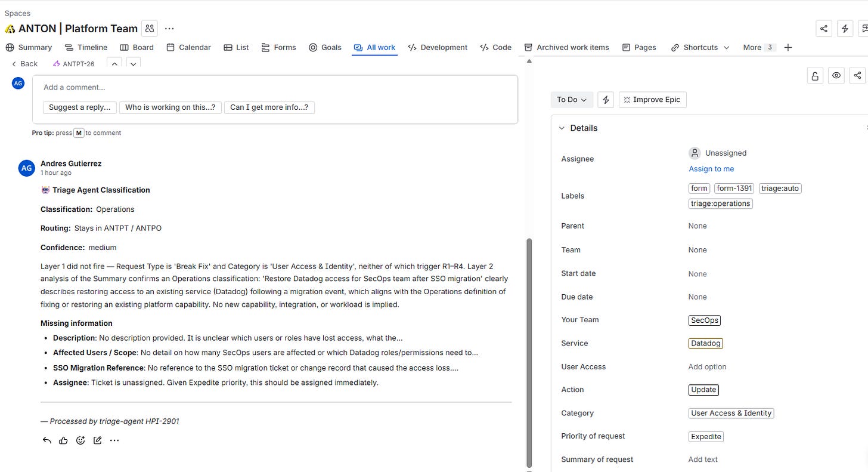Viewport: 868px width, 472px height.
Task: Open the lightning automation icon beside To Do
Action: click(605, 99)
